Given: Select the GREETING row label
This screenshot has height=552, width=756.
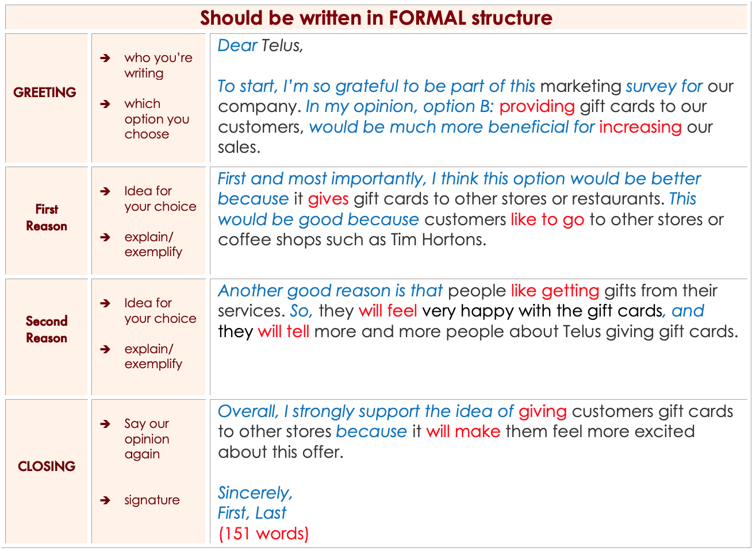Looking at the screenshot, I should pos(45,92).
